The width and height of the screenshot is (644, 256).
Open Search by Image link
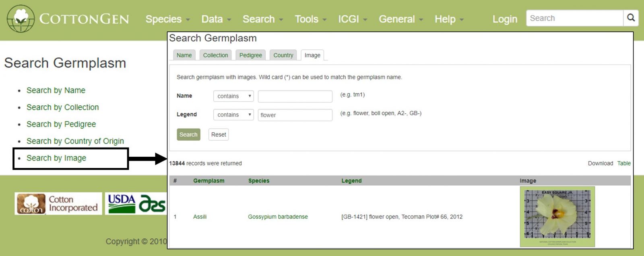pos(56,158)
